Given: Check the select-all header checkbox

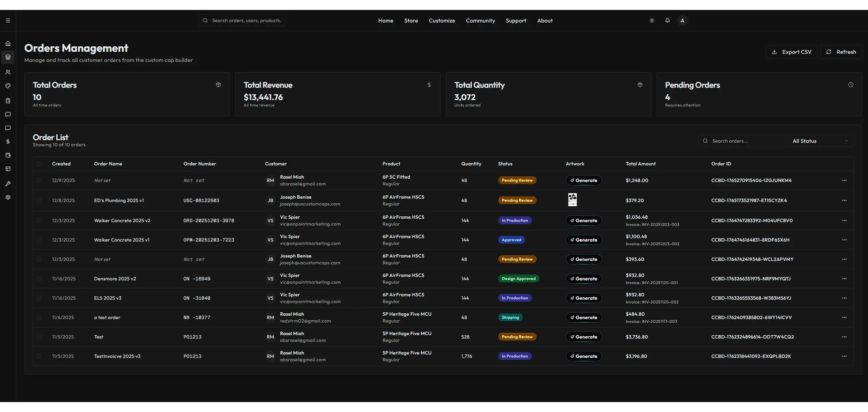Looking at the screenshot, I should point(39,164).
